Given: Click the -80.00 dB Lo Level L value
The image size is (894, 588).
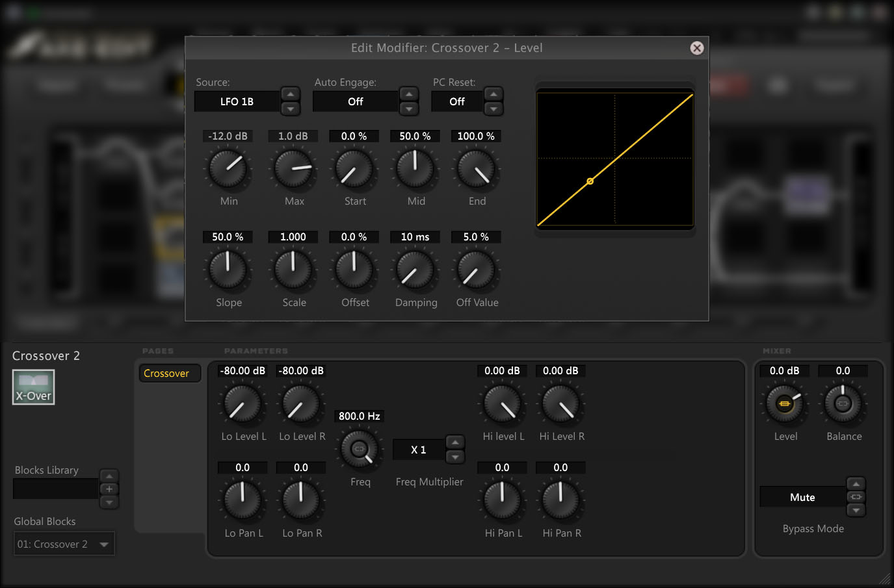Looking at the screenshot, I should (243, 371).
